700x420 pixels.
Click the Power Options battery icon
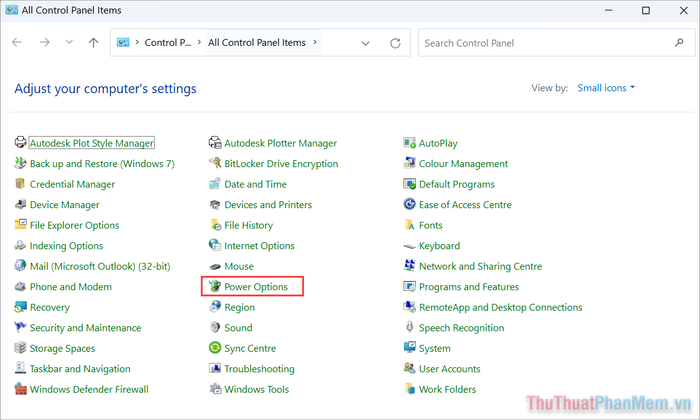pos(215,286)
